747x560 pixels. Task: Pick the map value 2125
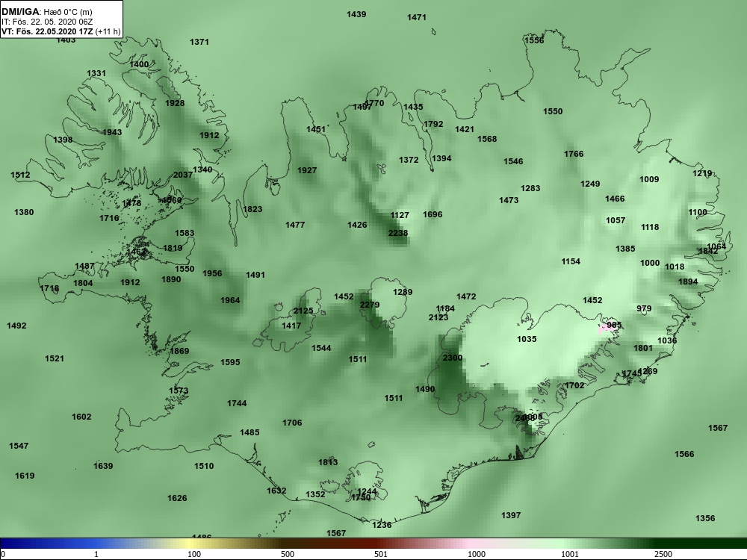(303, 311)
